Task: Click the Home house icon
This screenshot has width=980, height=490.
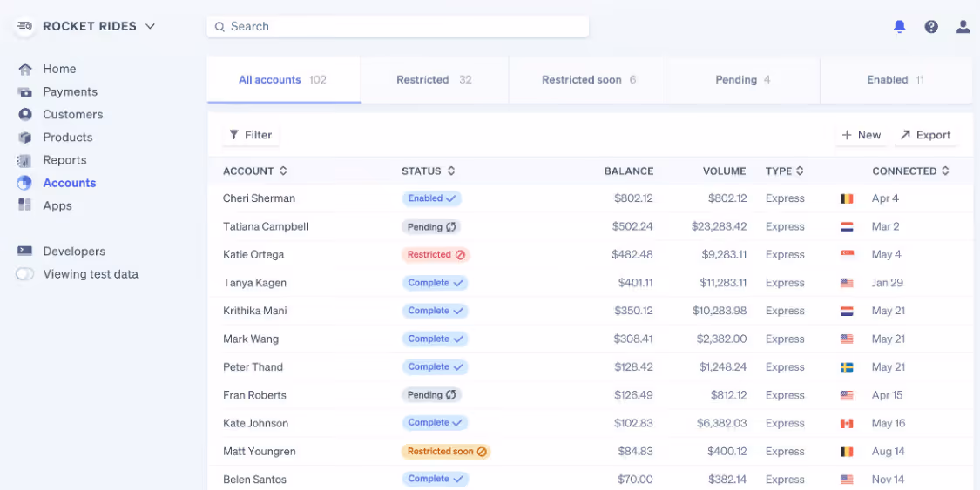Action: (x=25, y=69)
